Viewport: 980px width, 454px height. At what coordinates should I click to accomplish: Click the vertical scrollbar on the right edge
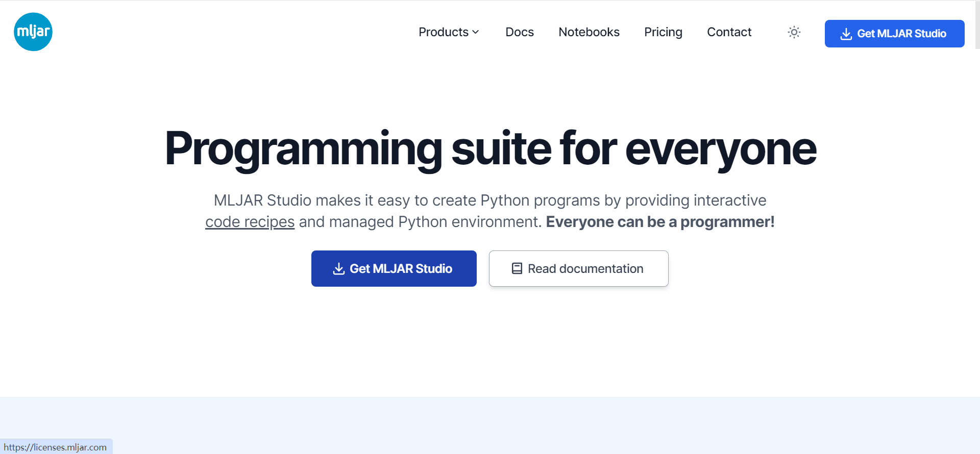[977, 26]
